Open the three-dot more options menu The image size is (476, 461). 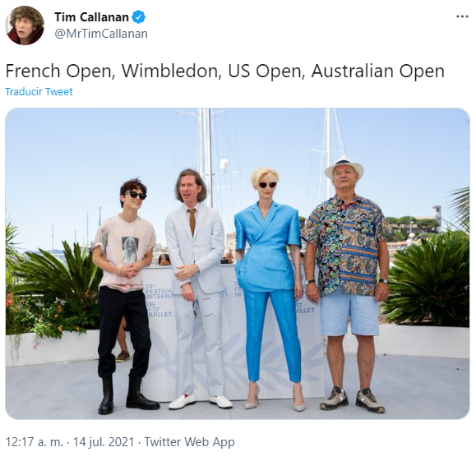[x=462, y=16]
